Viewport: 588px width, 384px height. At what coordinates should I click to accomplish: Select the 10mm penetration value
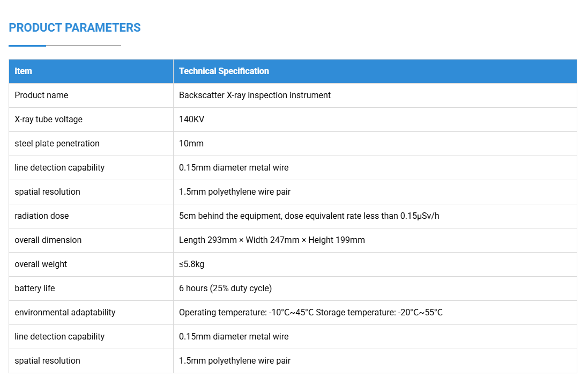[x=191, y=143]
